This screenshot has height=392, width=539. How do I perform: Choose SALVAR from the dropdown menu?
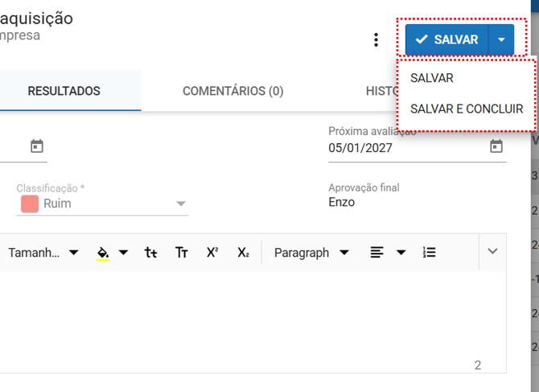[432, 78]
